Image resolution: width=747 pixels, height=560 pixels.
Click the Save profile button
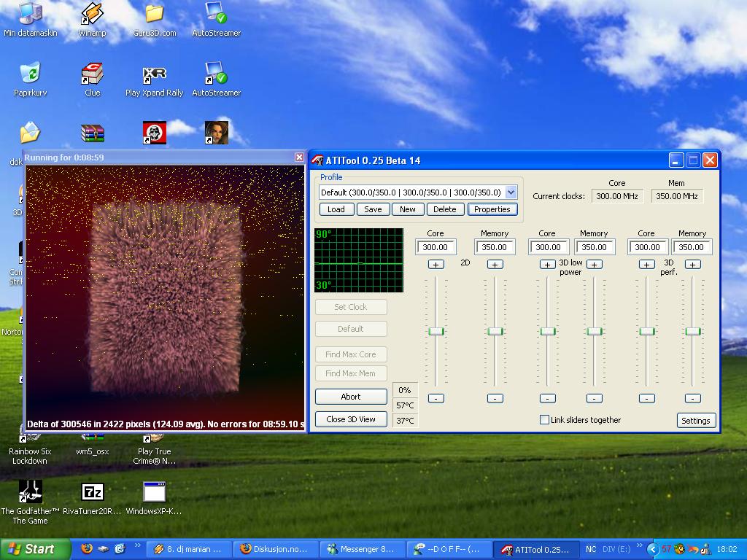[x=373, y=209]
